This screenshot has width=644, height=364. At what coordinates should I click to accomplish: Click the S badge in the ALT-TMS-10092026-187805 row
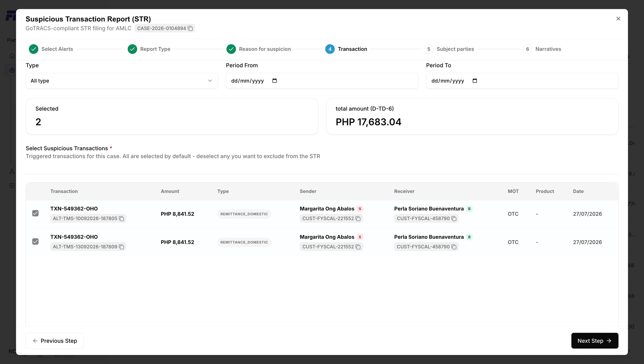pyautogui.click(x=360, y=209)
